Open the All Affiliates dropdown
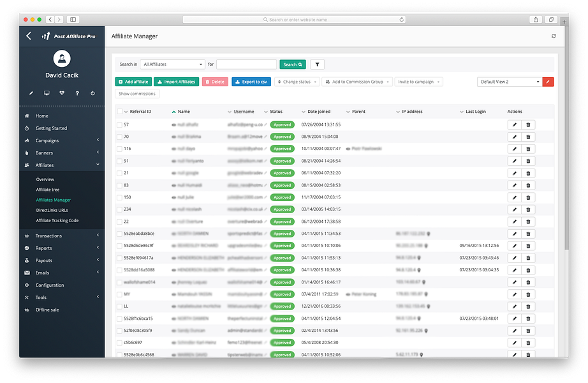This screenshot has width=588, height=383. click(x=172, y=64)
